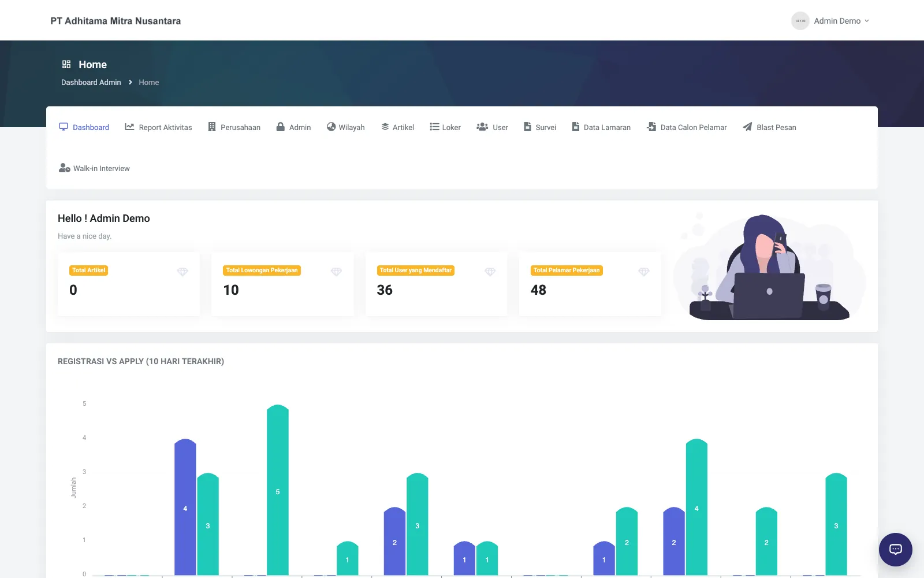Viewport: 924px width, 578px height.
Task: Go to the Data Lamaran tab
Action: tap(601, 127)
